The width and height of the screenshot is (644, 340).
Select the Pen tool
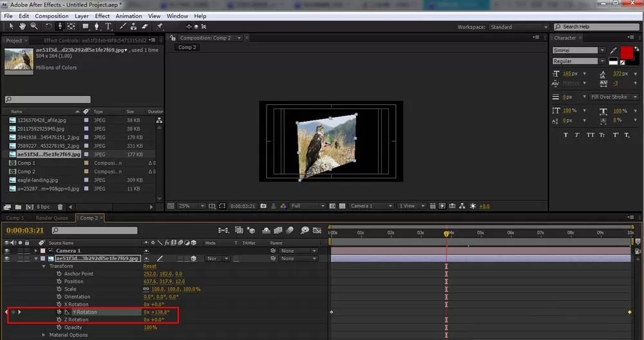pos(97,26)
